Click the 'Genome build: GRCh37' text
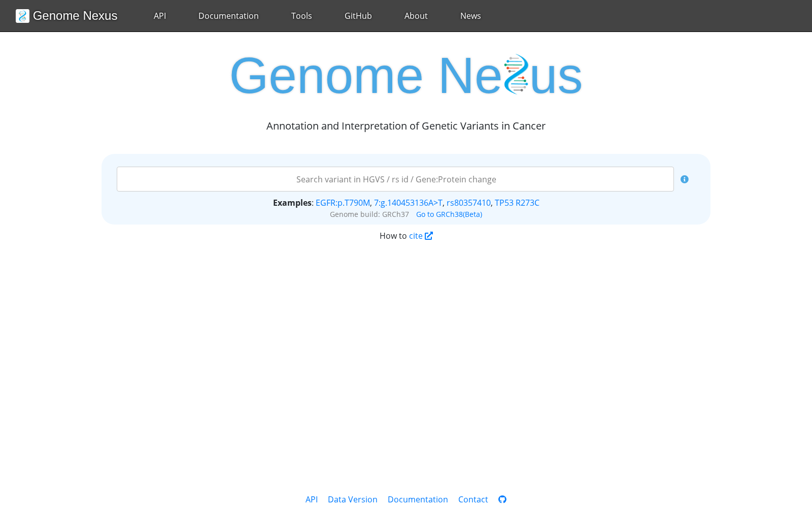Viewport: 812px width, 508px height. click(x=369, y=214)
